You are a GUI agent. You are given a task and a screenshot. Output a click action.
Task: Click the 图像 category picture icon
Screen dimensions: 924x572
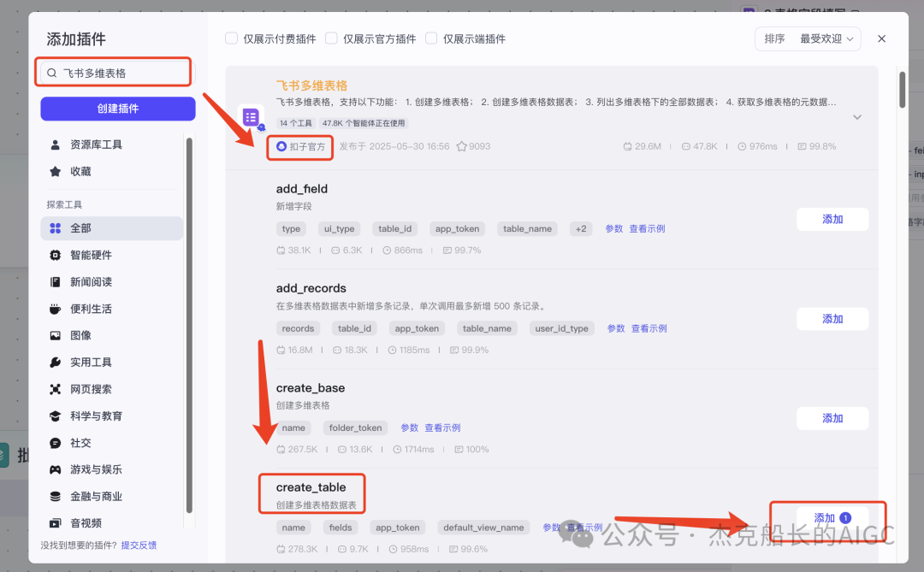coord(56,336)
